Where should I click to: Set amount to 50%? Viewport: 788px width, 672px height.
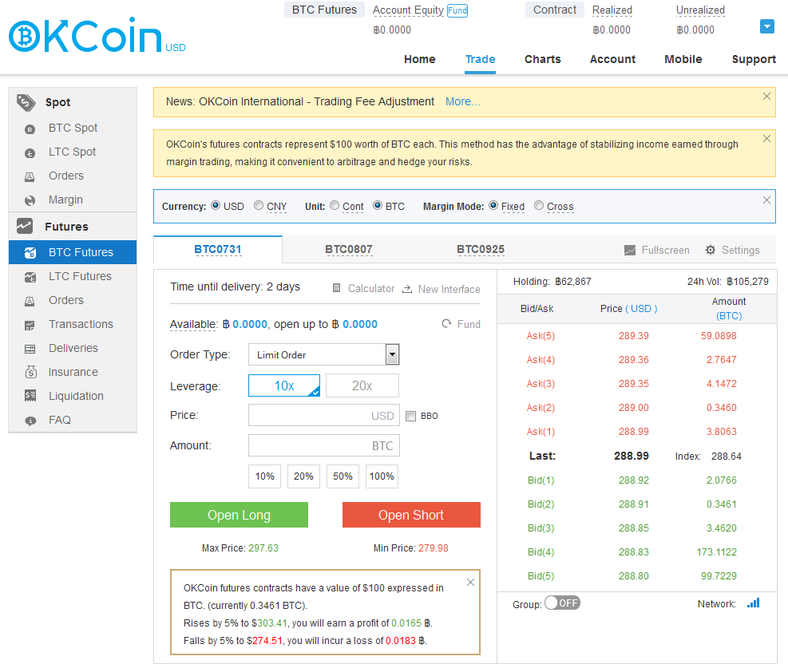coord(343,476)
